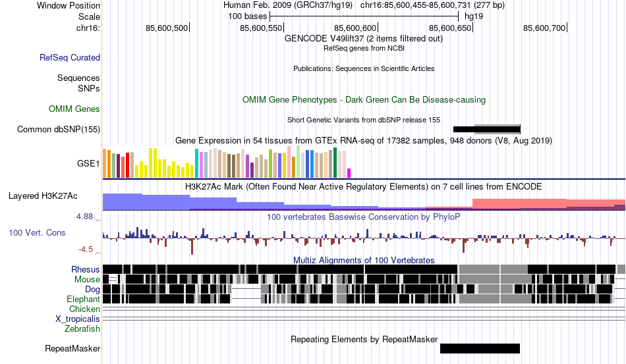Select the Mouse alignment label

[87, 280]
